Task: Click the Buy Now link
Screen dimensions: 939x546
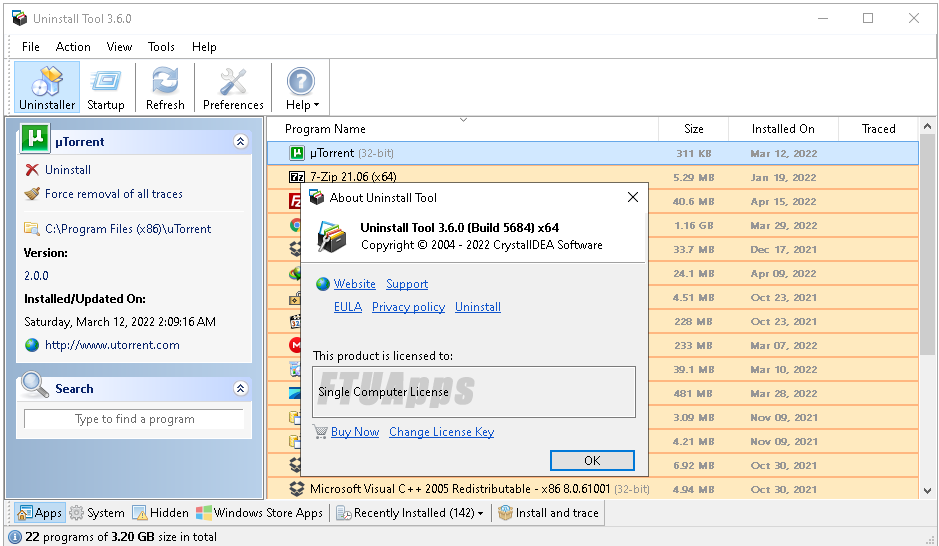Action: [355, 432]
